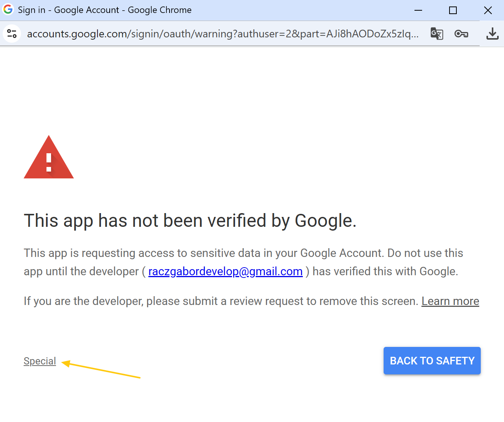Click the 'has verified this with Google' text
504x422 pixels.
pyautogui.click(x=385, y=271)
